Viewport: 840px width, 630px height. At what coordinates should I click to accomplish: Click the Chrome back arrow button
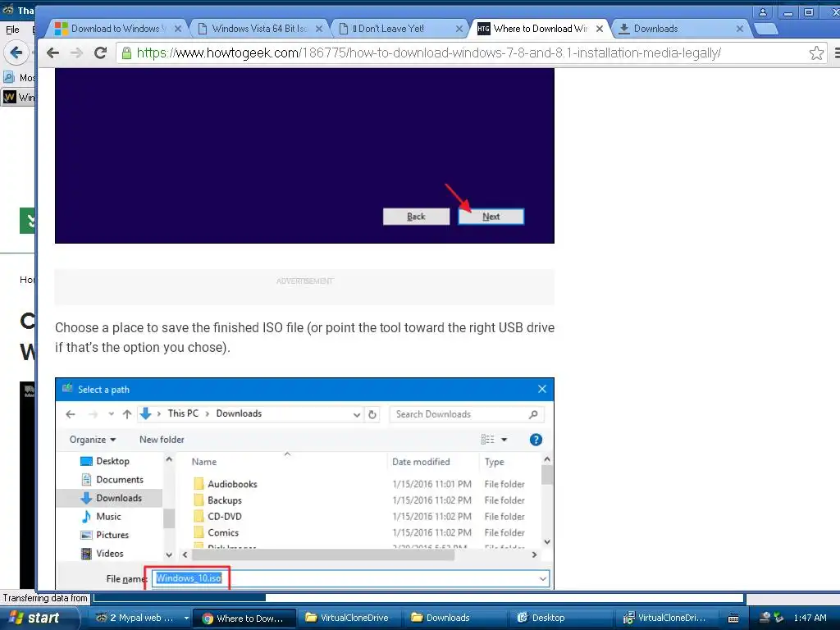52,52
